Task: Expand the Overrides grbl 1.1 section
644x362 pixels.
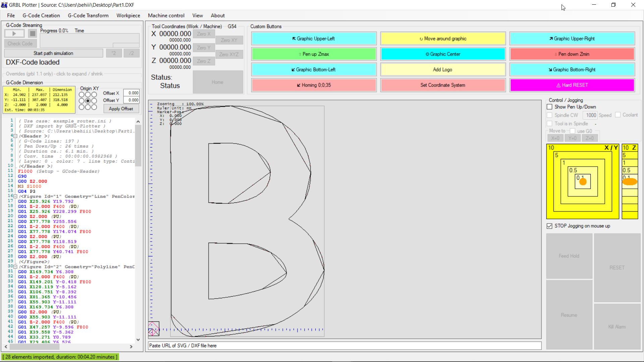Action: [54, 74]
